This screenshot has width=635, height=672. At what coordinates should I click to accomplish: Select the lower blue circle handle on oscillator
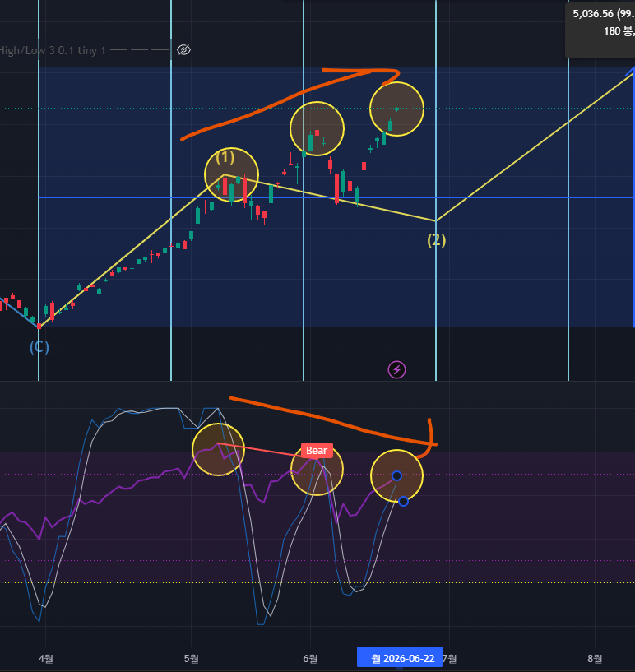pos(403,501)
